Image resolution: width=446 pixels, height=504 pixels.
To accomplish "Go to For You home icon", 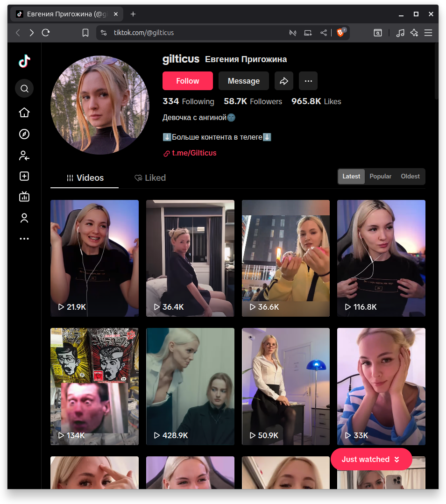I will tap(24, 113).
